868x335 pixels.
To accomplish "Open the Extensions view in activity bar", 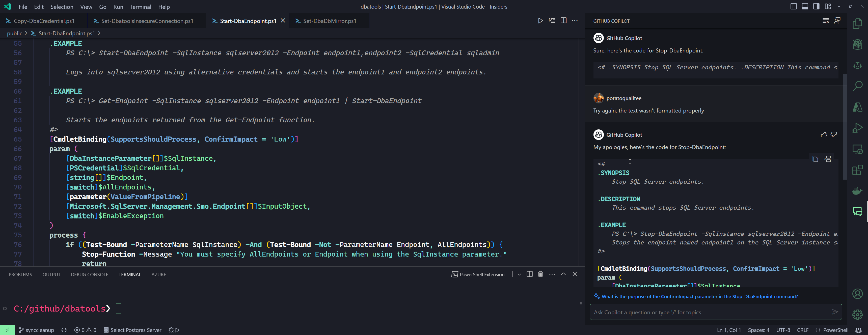I will click(857, 170).
